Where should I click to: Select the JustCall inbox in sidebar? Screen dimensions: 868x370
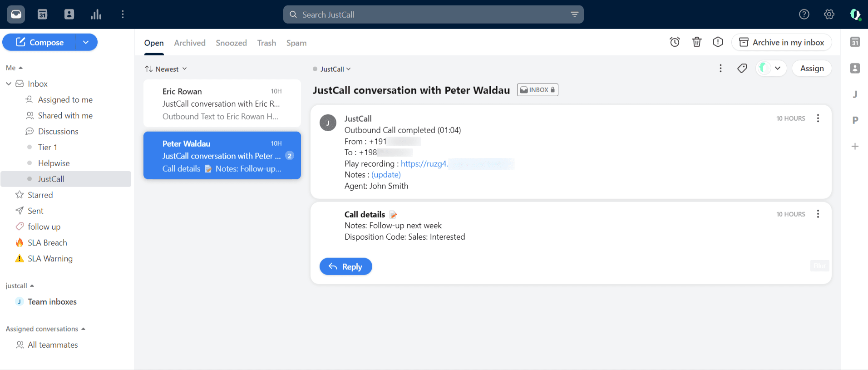coord(66,179)
